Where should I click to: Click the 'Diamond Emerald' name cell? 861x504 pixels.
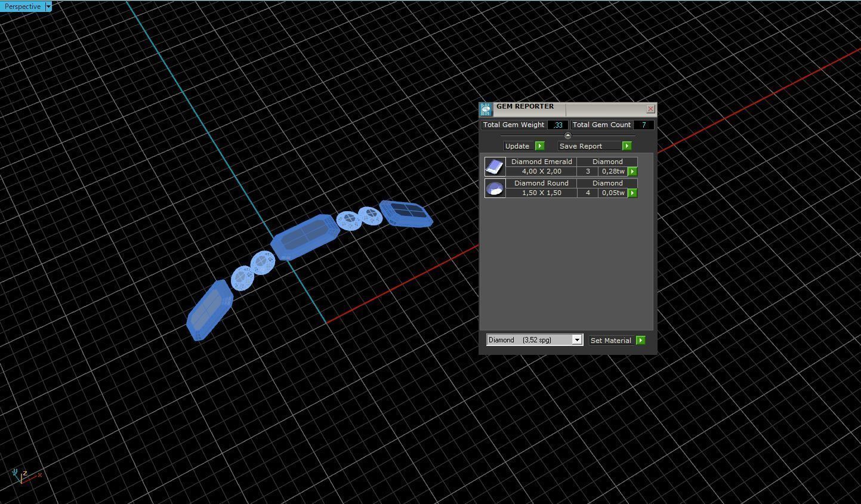[x=542, y=162]
